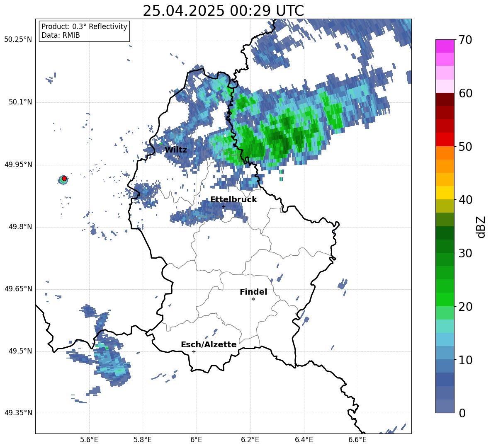Pick the magenta colorbar segment just below 70

coord(445,46)
